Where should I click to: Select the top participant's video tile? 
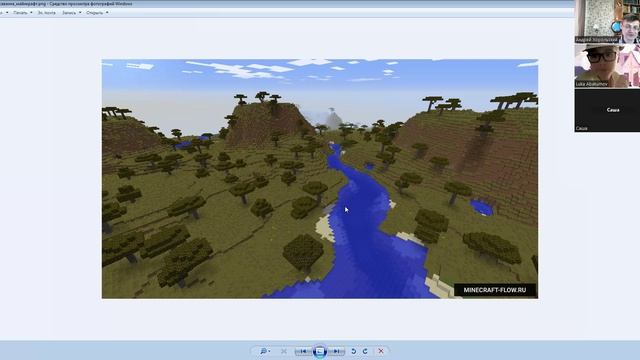pyautogui.click(x=607, y=22)
